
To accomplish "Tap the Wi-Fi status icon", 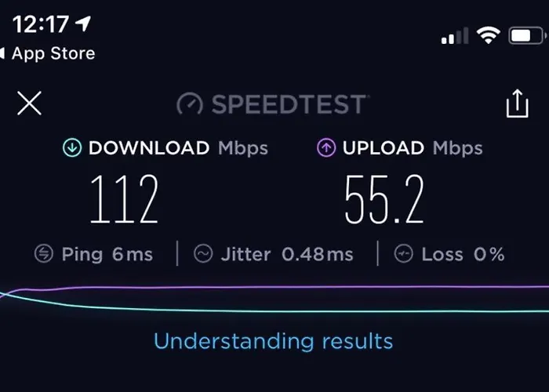I will click(488, 35).
